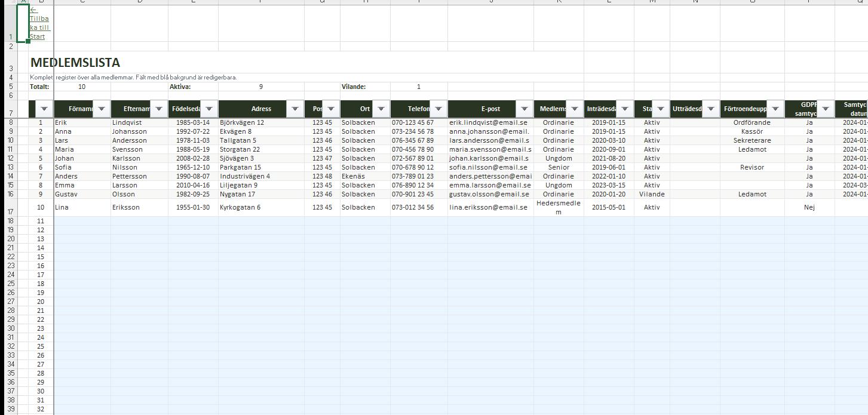Open the Inträdesdatum filter dropdown
Image resolution: width=868 pixels, height=415 pixels.
[x=624, y=109]
